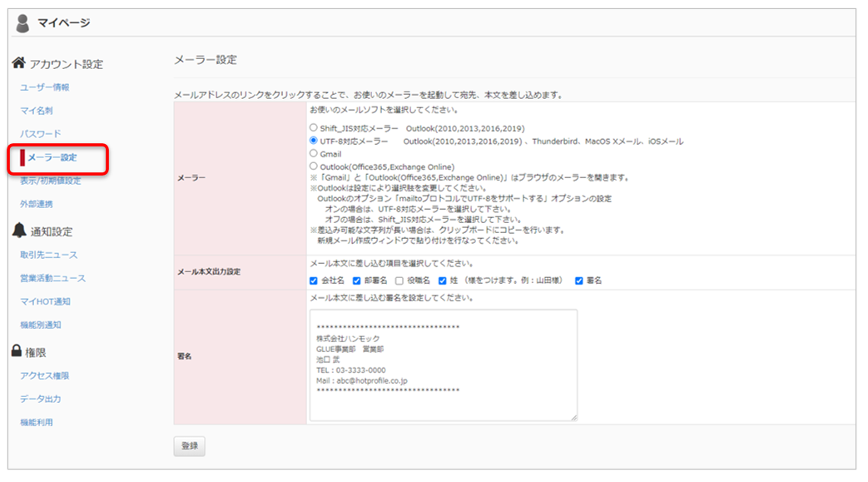Image resolution: width=868 pixels, height=482 pixels.
Task: Click the 署名 row label in table
Action: 185,356
